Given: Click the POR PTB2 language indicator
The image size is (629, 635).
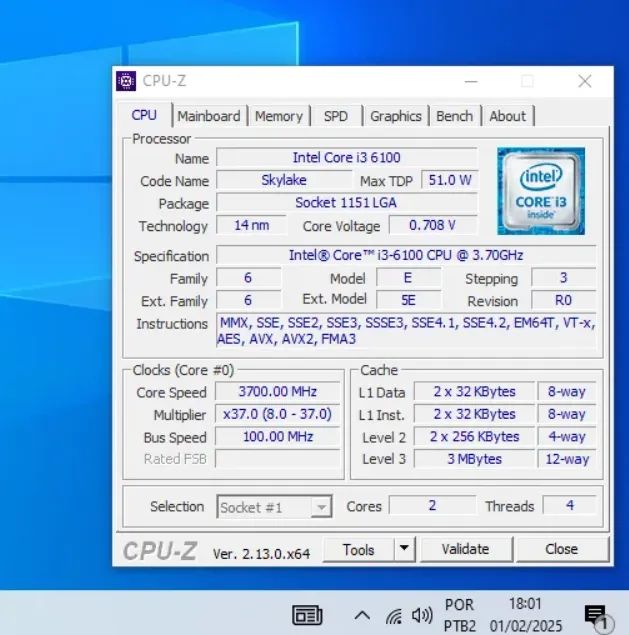Looking at the screenshot, I should click(460, 616).
